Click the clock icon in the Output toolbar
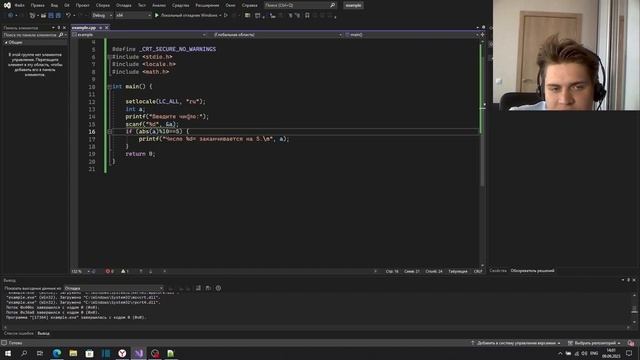The width and height of the screenshot is (640, 360). pyautogui.click(x=218, y=288)
